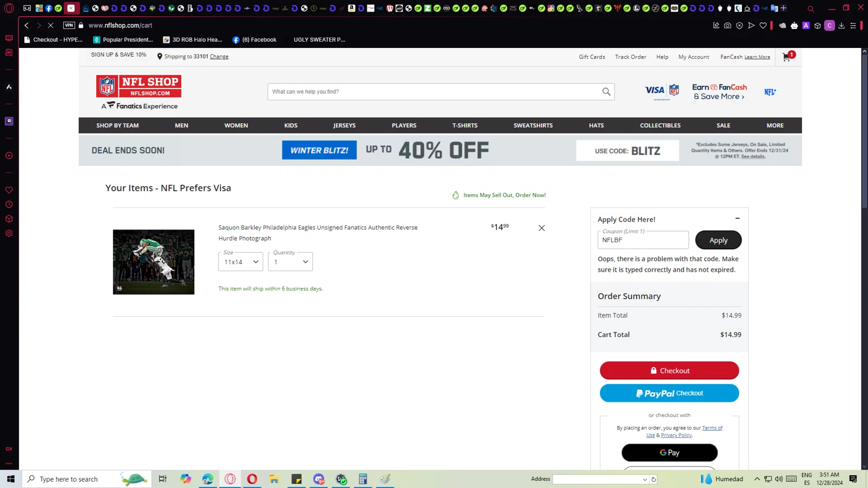Take a snapshot with camera icon
Viewport: 868px width, 488px height.
click(727, 25)
